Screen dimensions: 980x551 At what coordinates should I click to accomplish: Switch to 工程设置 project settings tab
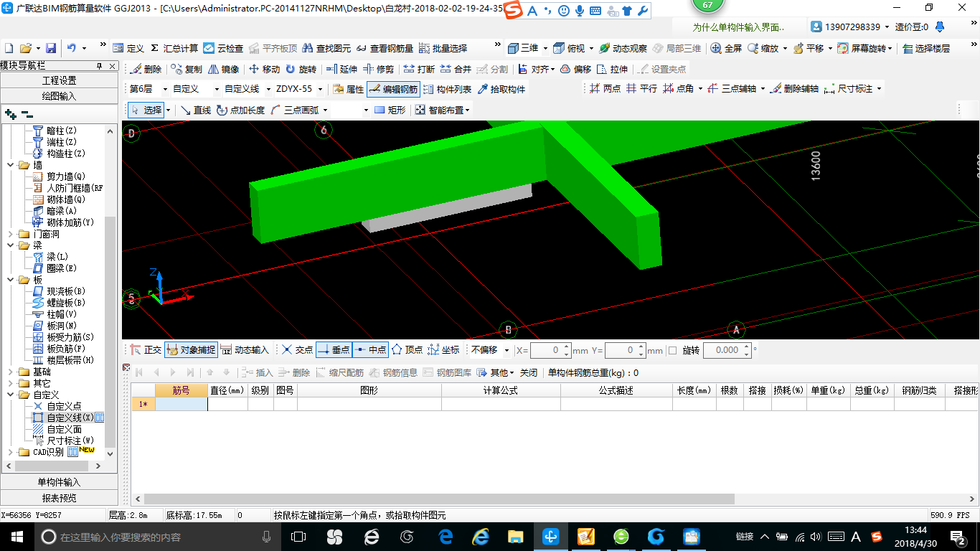[59, 80]
